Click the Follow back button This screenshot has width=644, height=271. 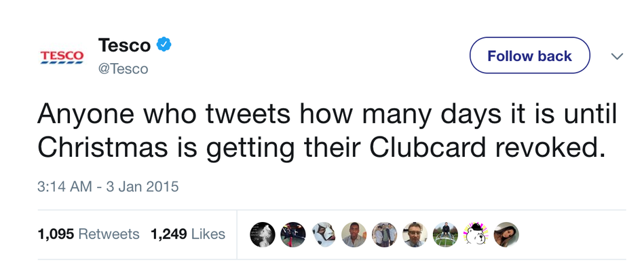pos(529,56)
